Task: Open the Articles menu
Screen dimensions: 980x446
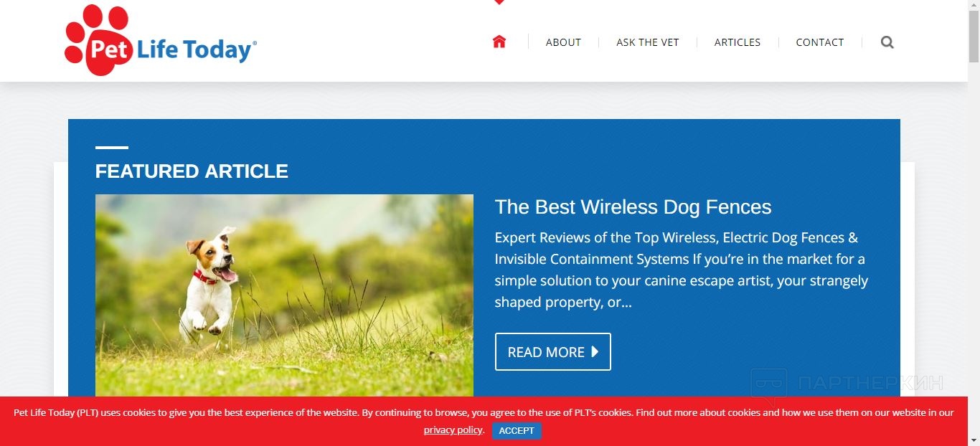Action: (x=737, y=42)
